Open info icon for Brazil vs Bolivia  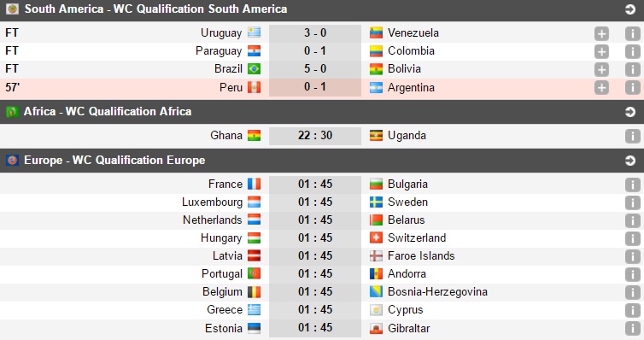point(633,70)
